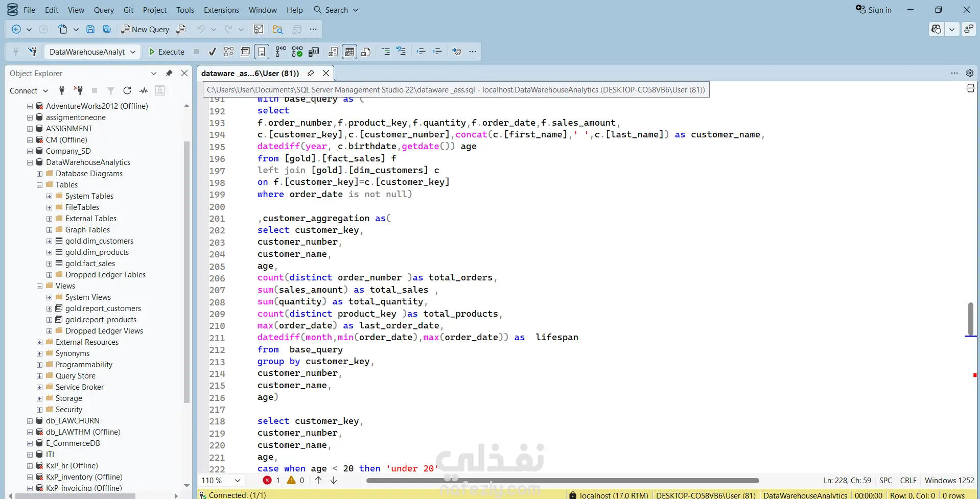980x499 pixels.
Task: Click Object Explorer activity monitor pulse icon
Action: [144, 90]
